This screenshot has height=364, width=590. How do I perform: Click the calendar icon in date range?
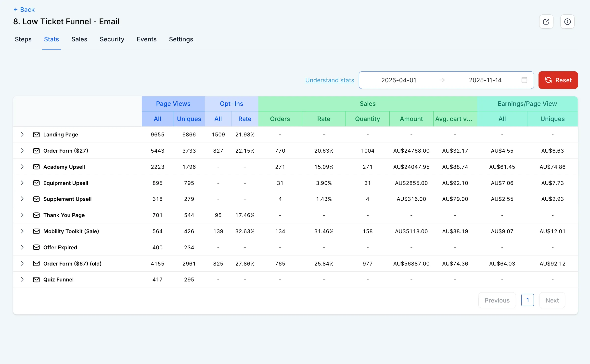524,80
